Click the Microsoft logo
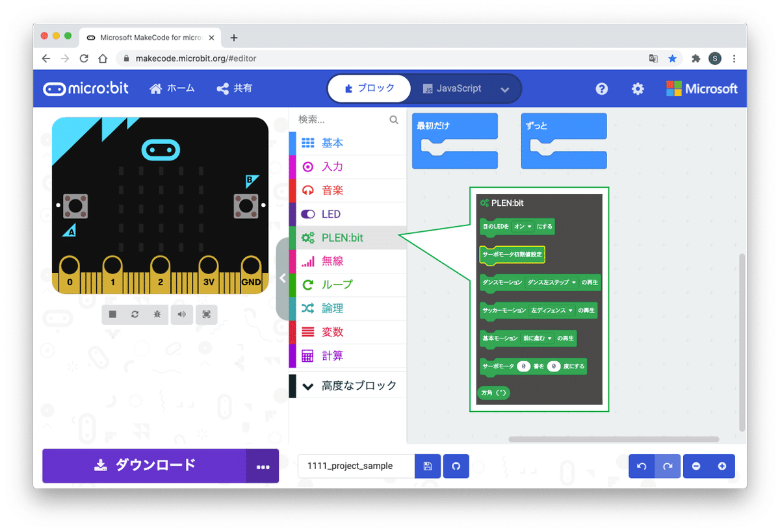This screenshot has width=780, height=532. pos(702,89)
